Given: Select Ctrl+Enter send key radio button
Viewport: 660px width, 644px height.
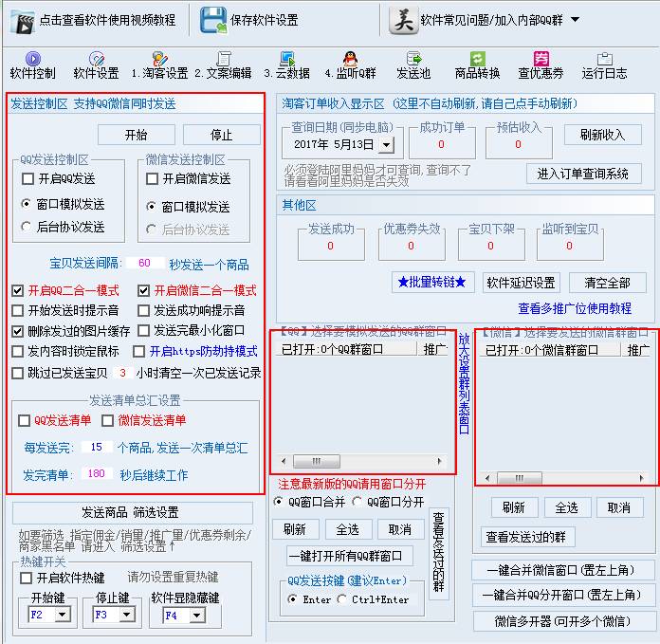Looking at the screenshot, I should coord(341,599).
